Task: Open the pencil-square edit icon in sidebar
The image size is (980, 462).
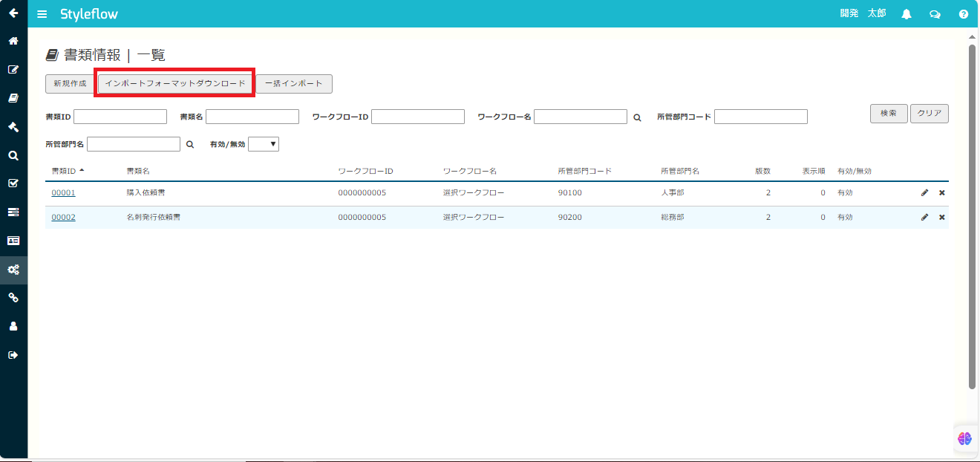Action: click(13, 69)
